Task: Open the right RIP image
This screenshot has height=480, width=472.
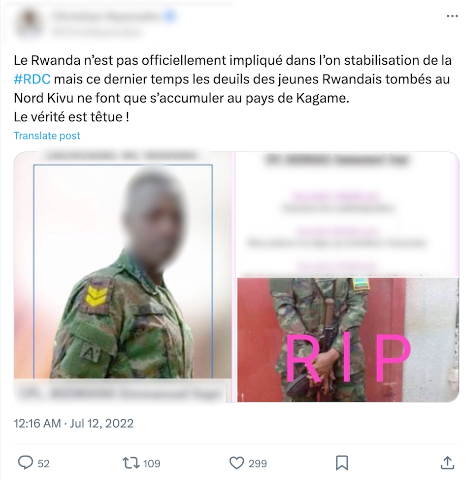Action: (x=348, y=339)
